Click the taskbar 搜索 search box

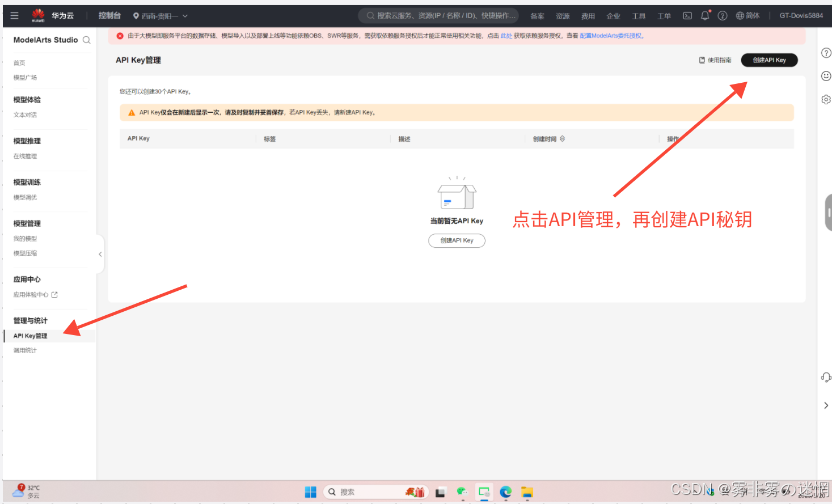point(375,492)
